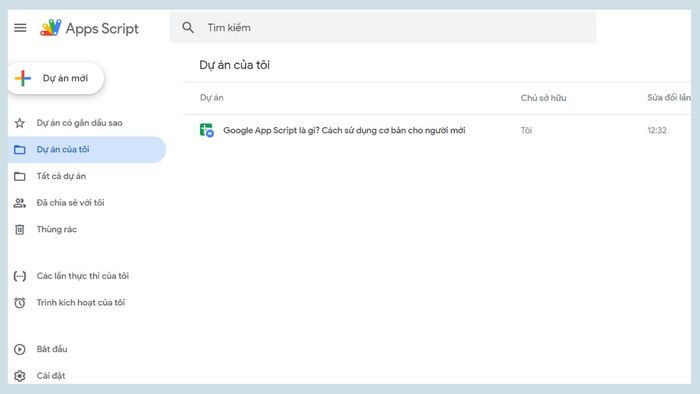Click the Apps Script logo icon
This screenshot has height=394, width=700.
click(50, 28)
